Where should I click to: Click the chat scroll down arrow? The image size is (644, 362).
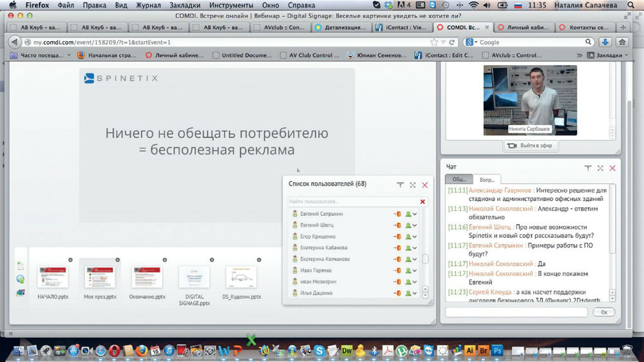pos(612,299)
